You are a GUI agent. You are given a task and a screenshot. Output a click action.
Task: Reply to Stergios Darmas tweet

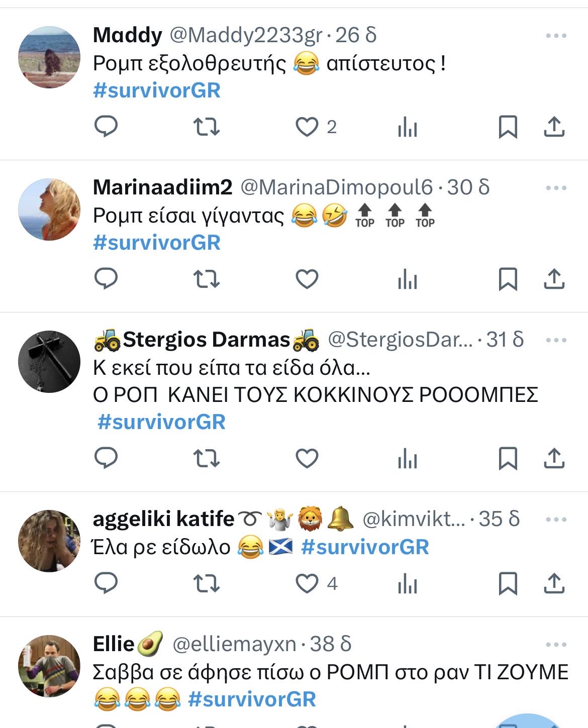106,458
